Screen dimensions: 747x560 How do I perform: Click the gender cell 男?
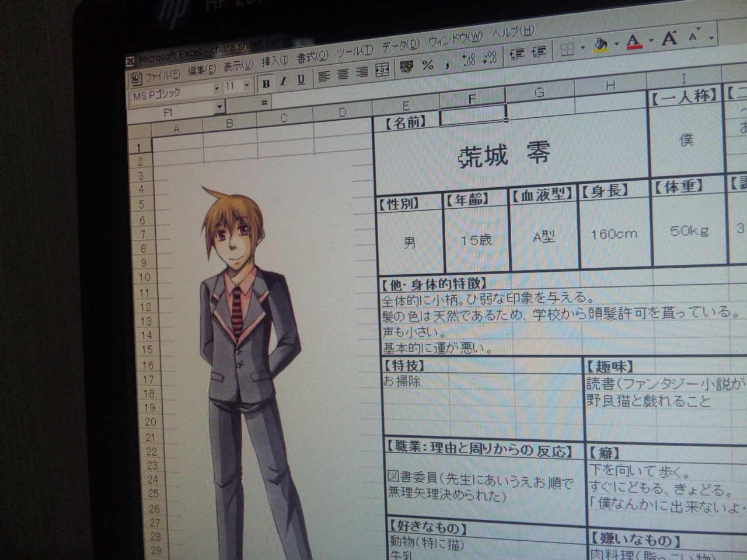[410, 242]
